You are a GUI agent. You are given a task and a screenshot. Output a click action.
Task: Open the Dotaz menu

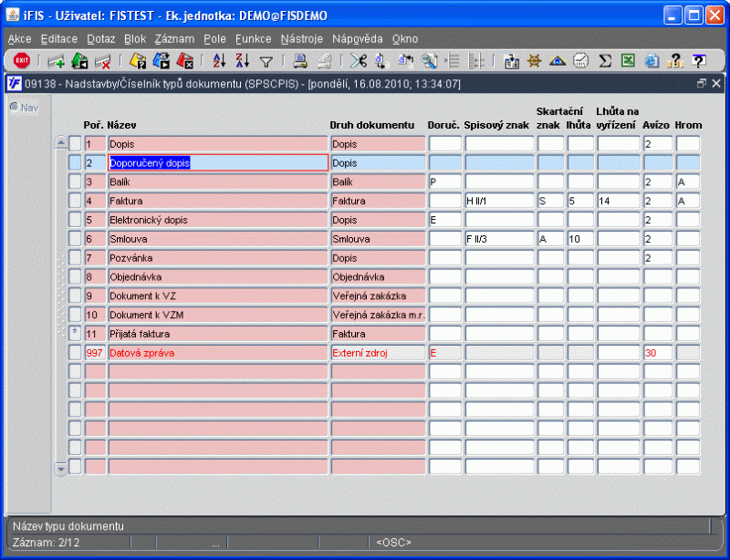pyautogui.click(x=101, y=39)
